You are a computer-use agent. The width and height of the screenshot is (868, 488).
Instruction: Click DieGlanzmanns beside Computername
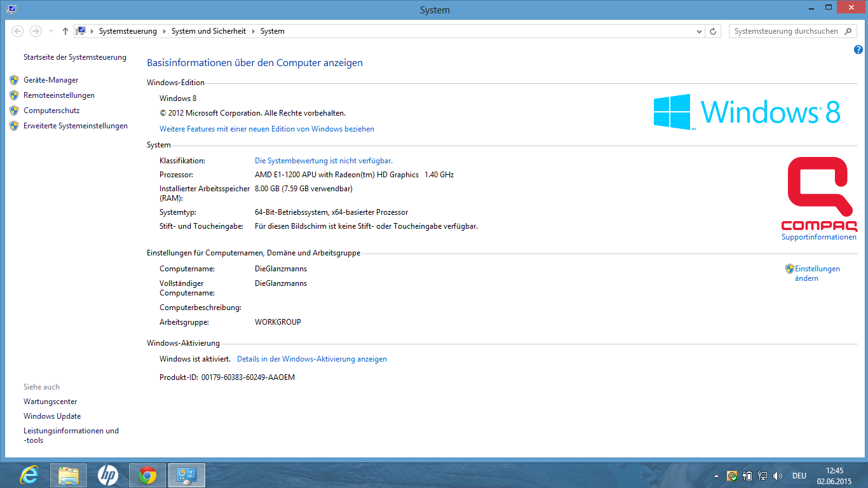click(281, 269)
